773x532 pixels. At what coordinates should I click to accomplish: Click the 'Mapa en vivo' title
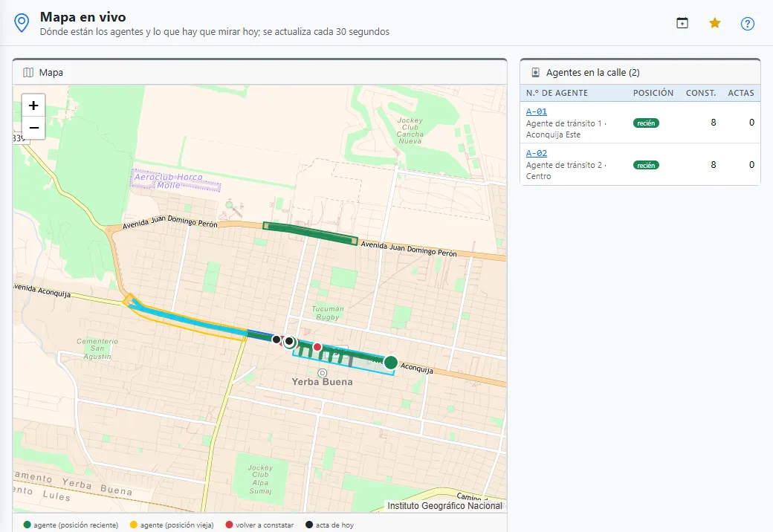pos(83,17)
